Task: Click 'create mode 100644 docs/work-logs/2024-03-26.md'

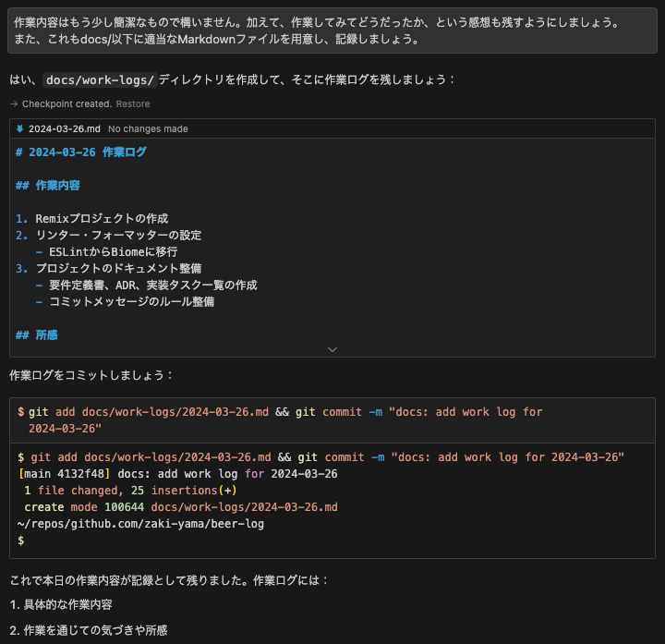Action: coord(181,507)
